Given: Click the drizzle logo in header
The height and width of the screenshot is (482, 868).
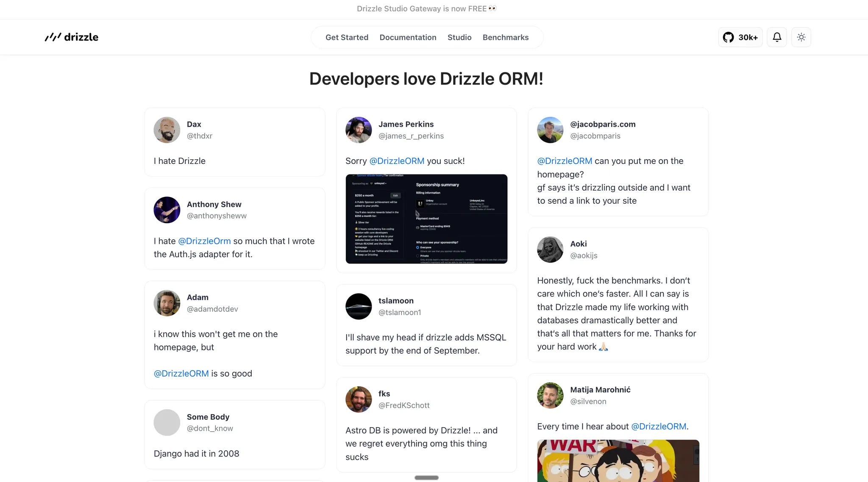Looking at the screenshot, I should click(x=72, y=37).
